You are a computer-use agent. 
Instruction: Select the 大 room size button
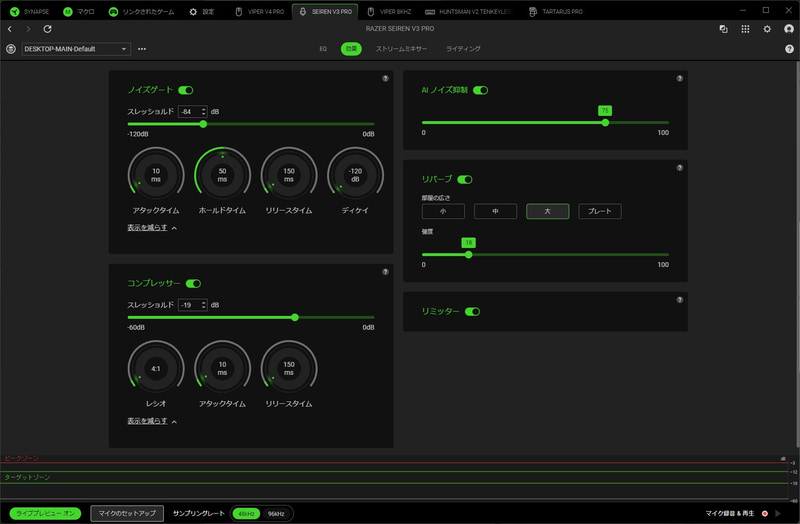[547, 211]
